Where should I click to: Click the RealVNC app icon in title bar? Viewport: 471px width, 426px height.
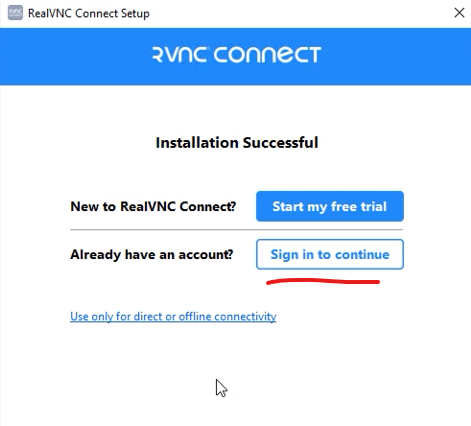[x=15, y=13]
